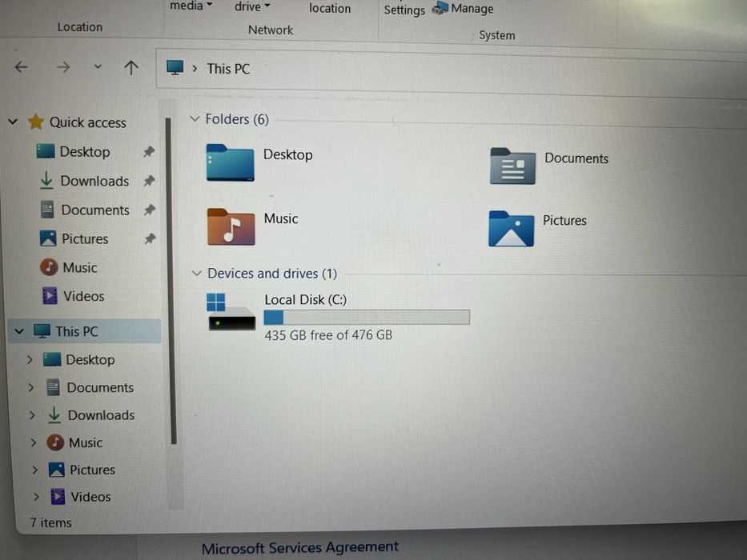747x560 pixels.
Task: Expand Downloads under This PC tree
Action: (x=32, y=415)
